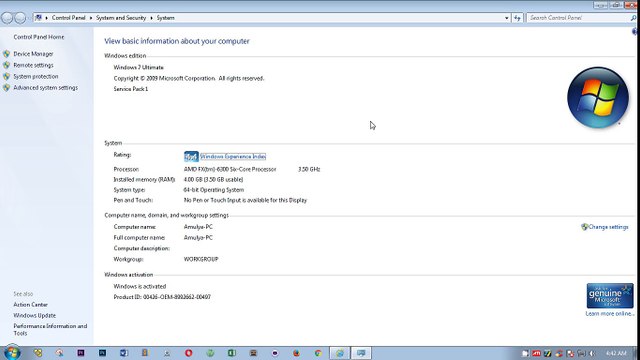Go to Control Panel Home
Image resolution: width=640 pixels, height=360 pixels.
tap(39, 37)
